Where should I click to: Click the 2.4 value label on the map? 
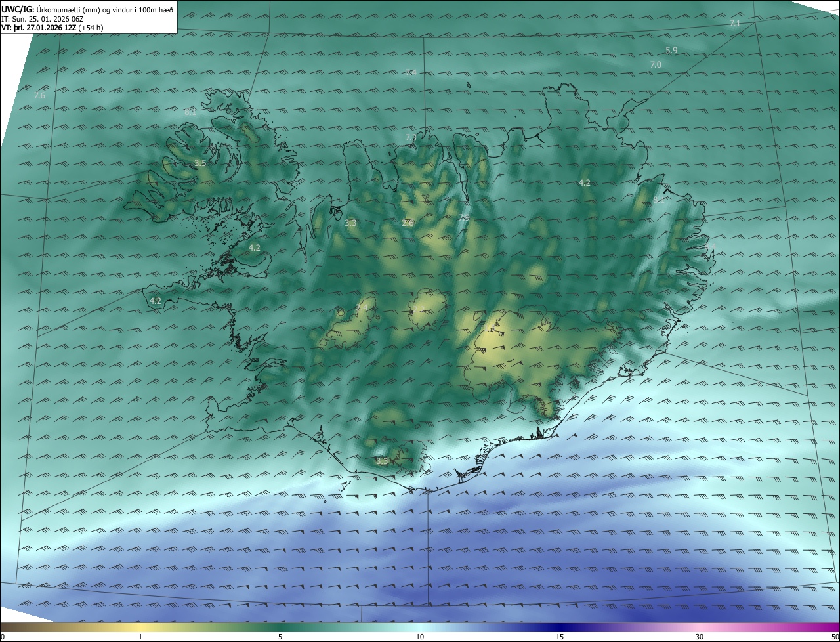click(x=362, y=308)
